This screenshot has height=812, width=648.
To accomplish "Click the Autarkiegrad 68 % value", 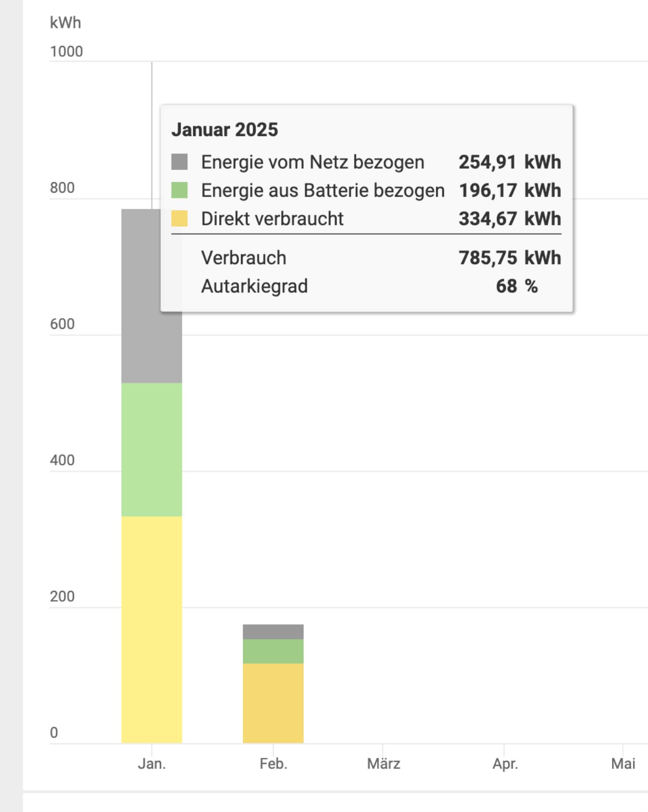I will tap(516, 286).
